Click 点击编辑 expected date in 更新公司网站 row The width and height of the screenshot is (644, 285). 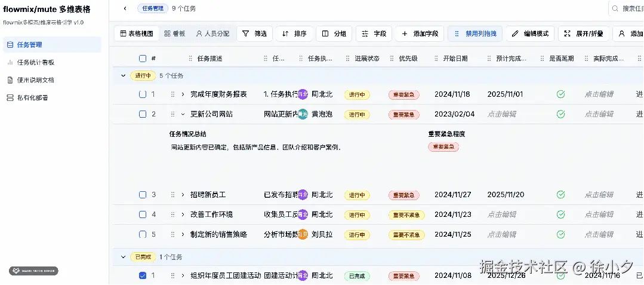click(x=502, y=114)
